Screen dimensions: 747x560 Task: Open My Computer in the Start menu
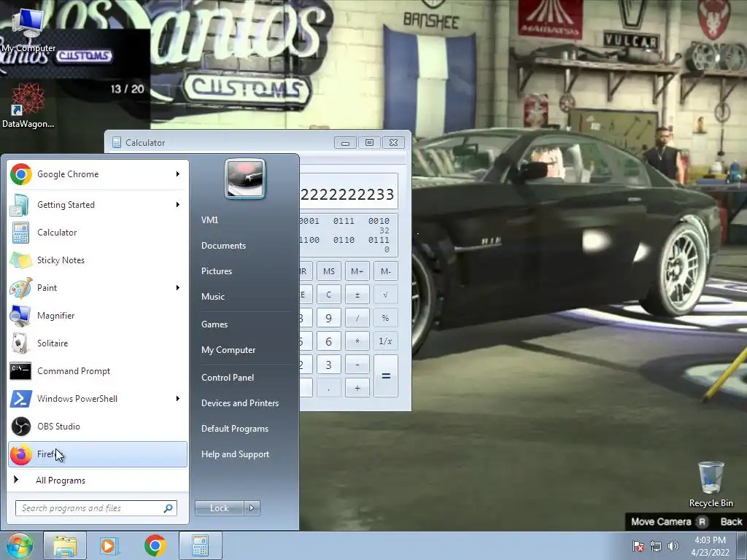coord(228,350)
